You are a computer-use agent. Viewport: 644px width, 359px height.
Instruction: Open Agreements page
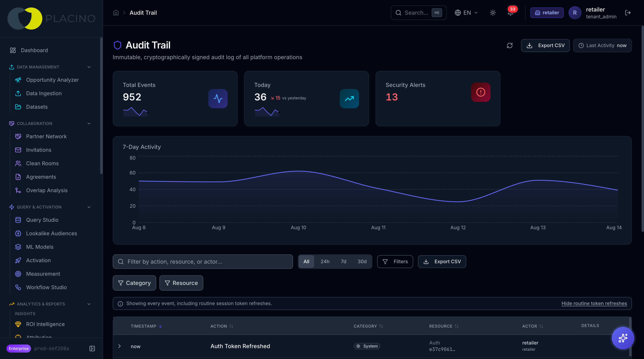[x=41, y=177]
